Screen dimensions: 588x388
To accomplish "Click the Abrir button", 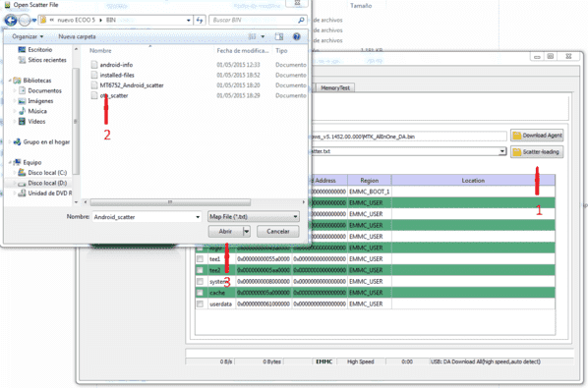I will click(x=225, y=232).
